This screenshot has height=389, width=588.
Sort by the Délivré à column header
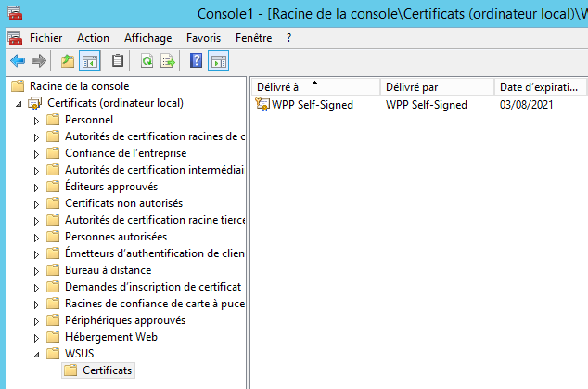(x=315, y=87)
